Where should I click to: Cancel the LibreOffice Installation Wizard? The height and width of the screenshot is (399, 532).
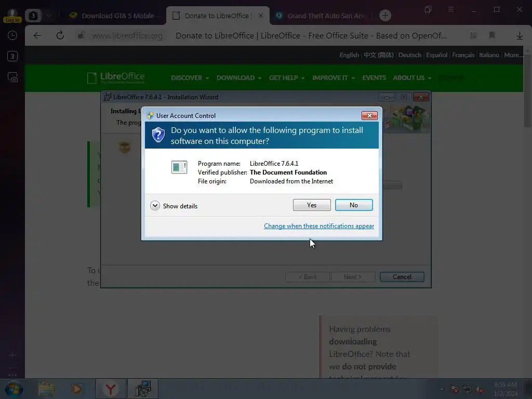[x=402, y=277]
